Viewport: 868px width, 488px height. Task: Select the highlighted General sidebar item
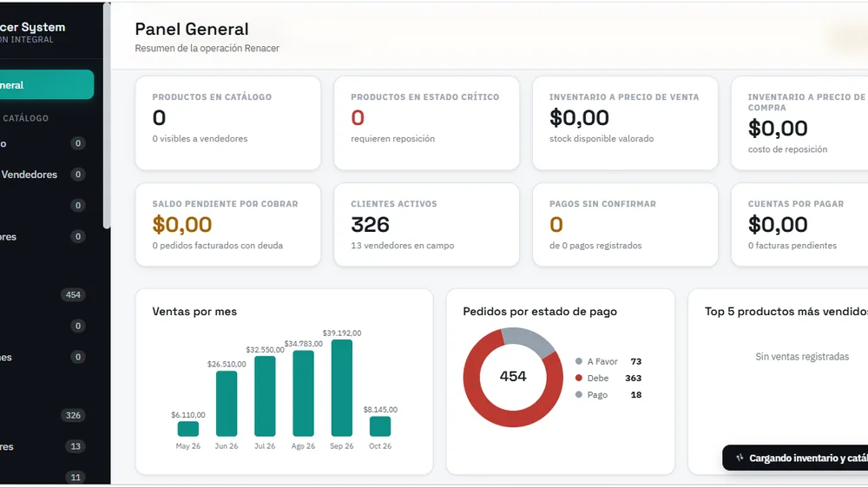coord(46,85)
